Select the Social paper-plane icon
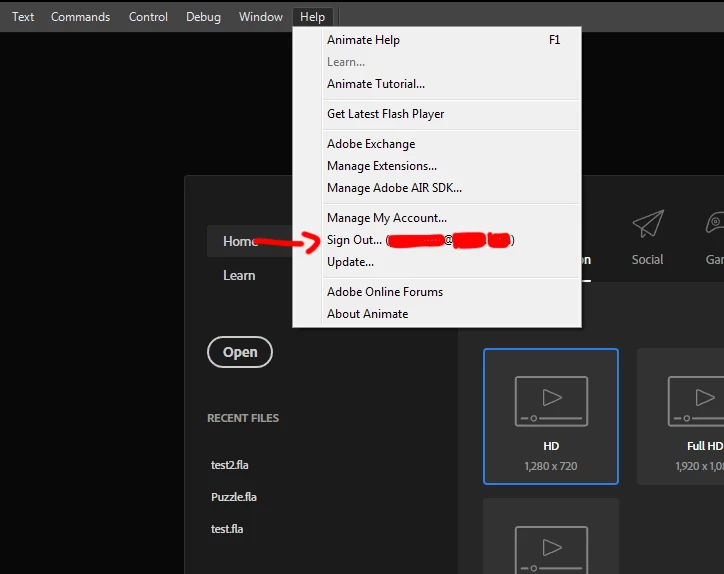The image size is (724, 574). click(x=648, y=224)
